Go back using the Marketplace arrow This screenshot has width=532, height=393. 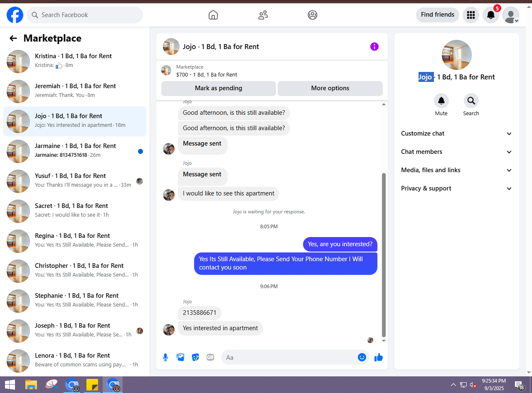[x=13, y=38]
